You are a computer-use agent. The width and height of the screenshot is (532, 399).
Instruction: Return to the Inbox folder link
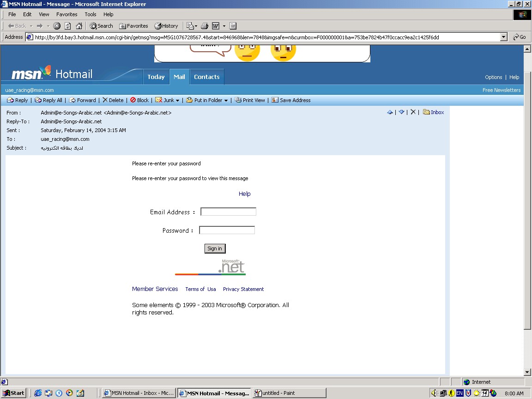(x=434, y=112)
